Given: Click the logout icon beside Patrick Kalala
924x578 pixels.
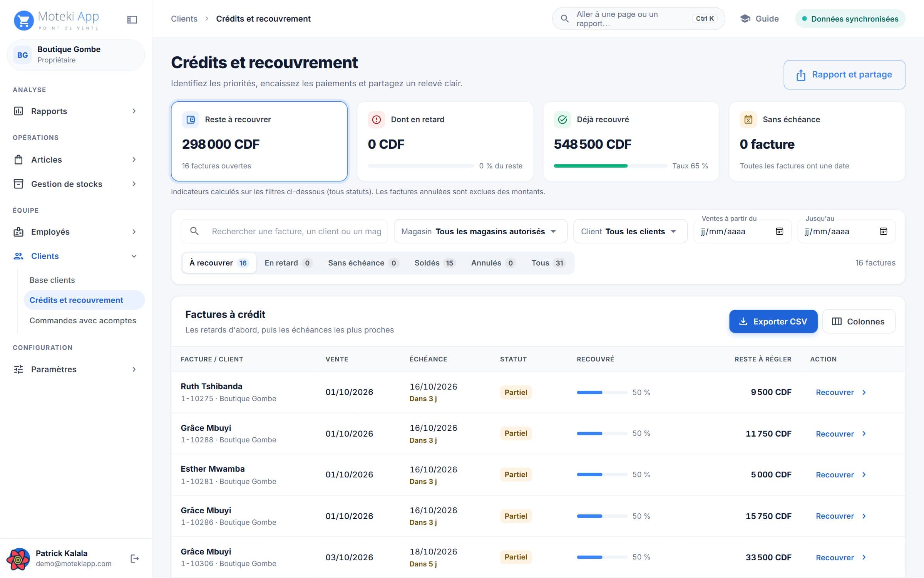Looking at the screenshot, I should click(x=135, y=558).
